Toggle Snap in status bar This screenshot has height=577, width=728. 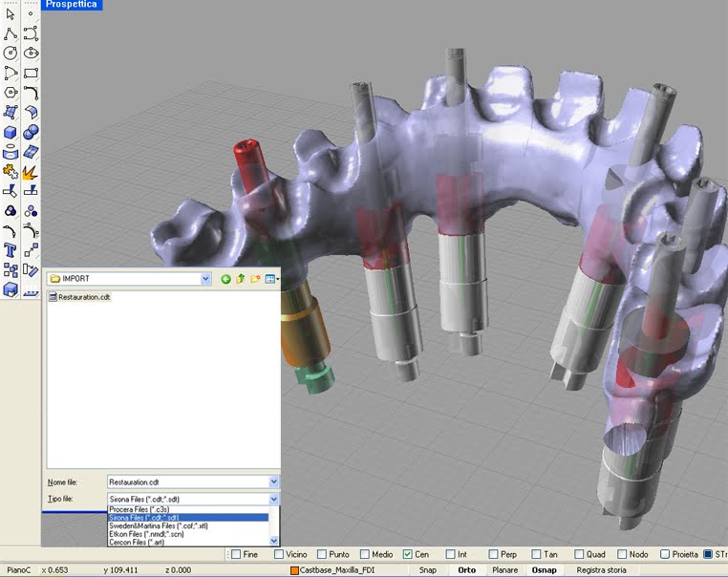point(428,570)
